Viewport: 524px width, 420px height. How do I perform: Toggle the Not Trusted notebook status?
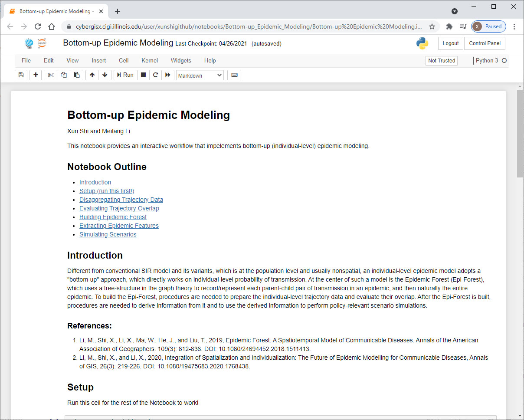pos(441,61)
